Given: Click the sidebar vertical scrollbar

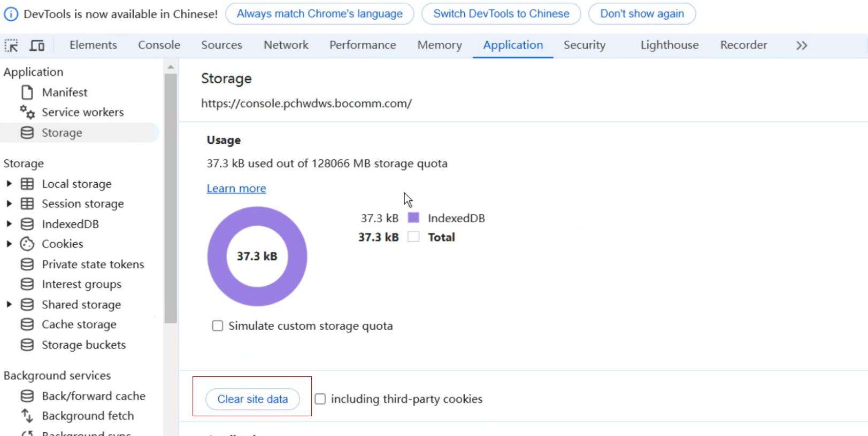Looking at the screenshot, I should pyautogui.click(x=171, y=198).
